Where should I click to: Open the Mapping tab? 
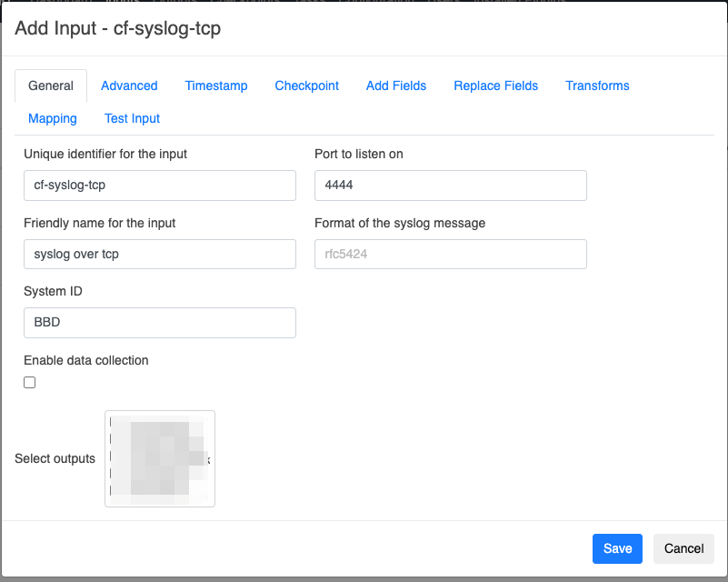tap(53, 118)
